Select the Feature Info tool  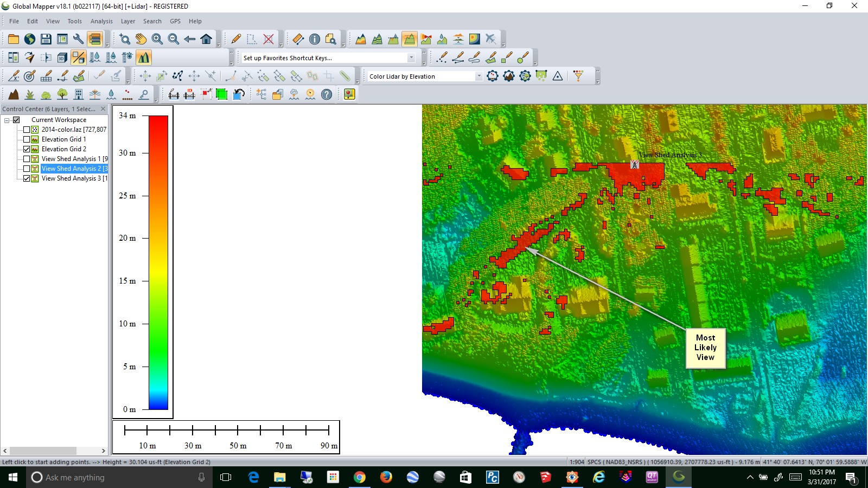[x=315, y=39]
